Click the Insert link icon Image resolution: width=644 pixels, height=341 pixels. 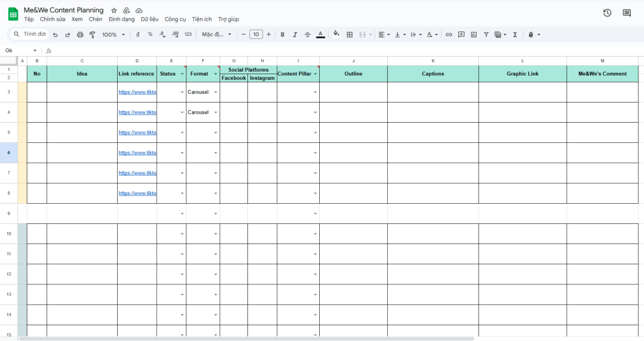[449, 35]
